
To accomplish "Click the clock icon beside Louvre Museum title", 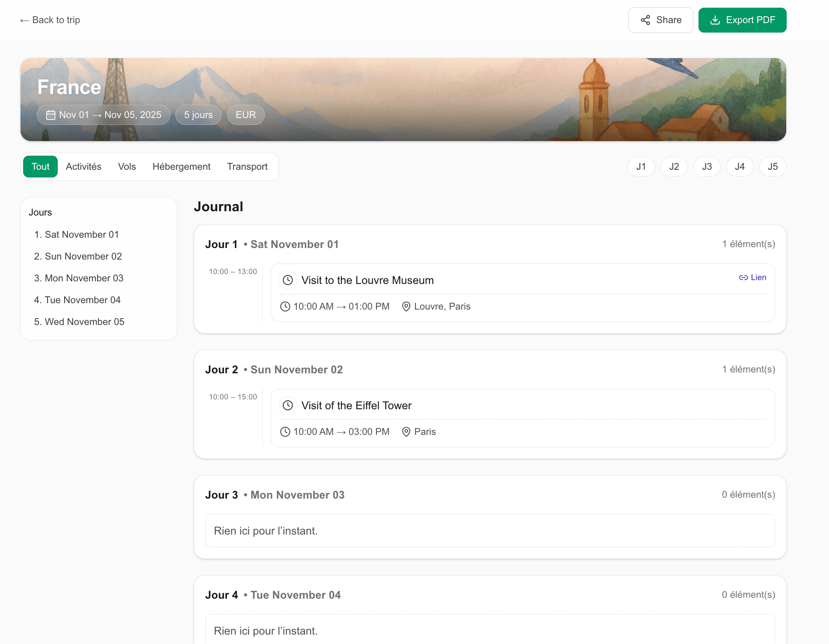I will click(288, 280).
